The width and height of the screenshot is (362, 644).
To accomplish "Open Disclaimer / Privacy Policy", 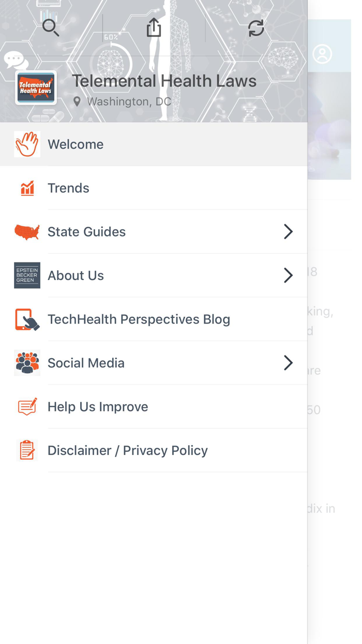I will 128,450.
